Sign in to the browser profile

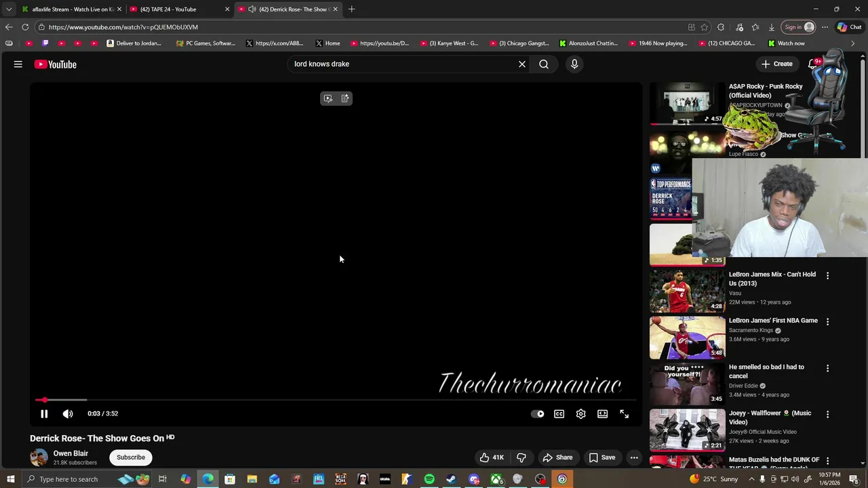tap(798, 27)
